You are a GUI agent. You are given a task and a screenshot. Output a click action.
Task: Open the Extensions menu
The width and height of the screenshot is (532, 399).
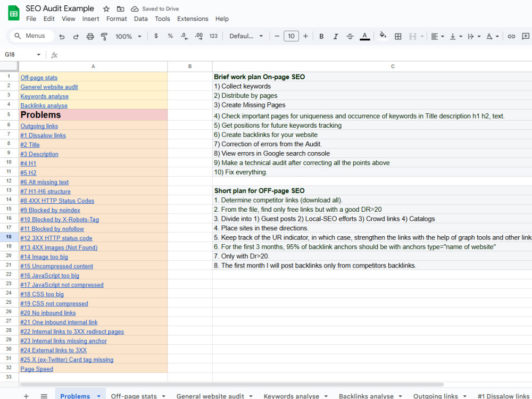click(193, 19)
